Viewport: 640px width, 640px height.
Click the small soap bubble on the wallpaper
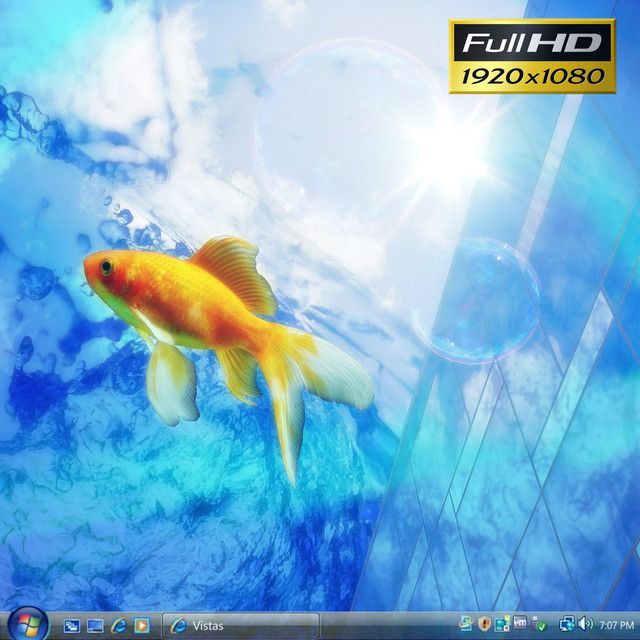point(476,300)
